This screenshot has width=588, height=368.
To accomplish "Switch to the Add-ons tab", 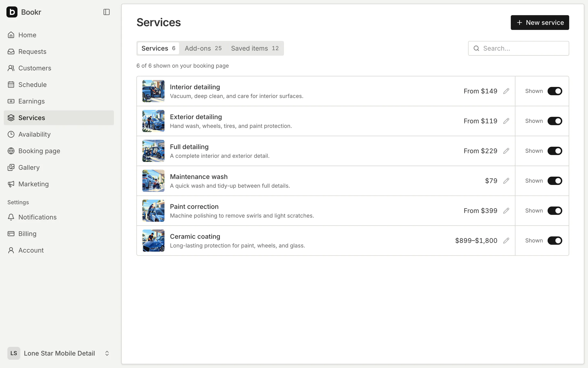I will tap(203, 48).
